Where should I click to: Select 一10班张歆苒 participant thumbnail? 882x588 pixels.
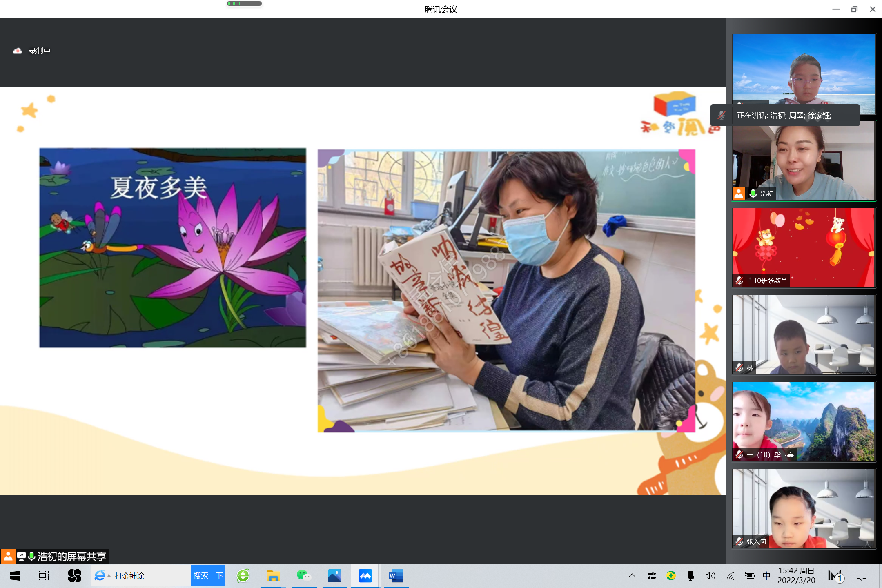tap(804, 247)
